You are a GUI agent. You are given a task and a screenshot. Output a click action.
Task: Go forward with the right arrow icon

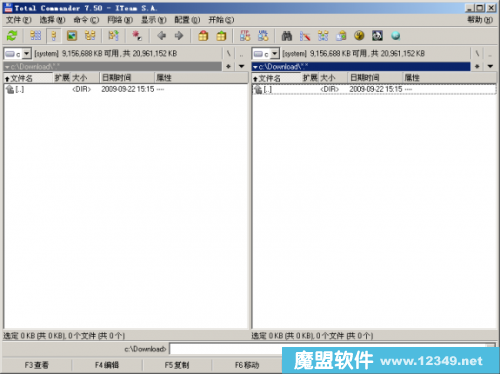tap(179, 36)
